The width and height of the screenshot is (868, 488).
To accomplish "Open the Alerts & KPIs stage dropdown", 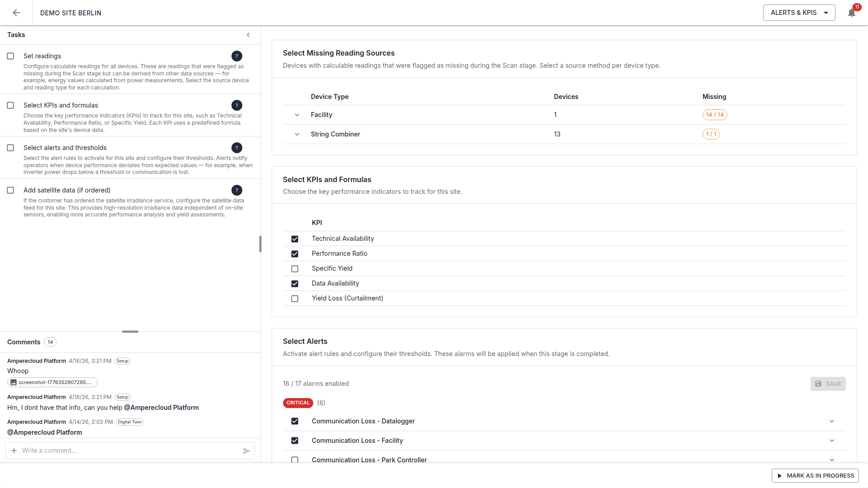I will pyautogui.click(x=799, y=13).
